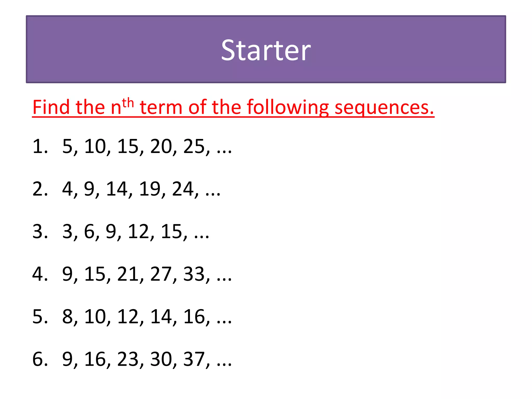Click list number "3."
Image resolution: width=532 pixels, height=399 pixels.
(40, 231)
